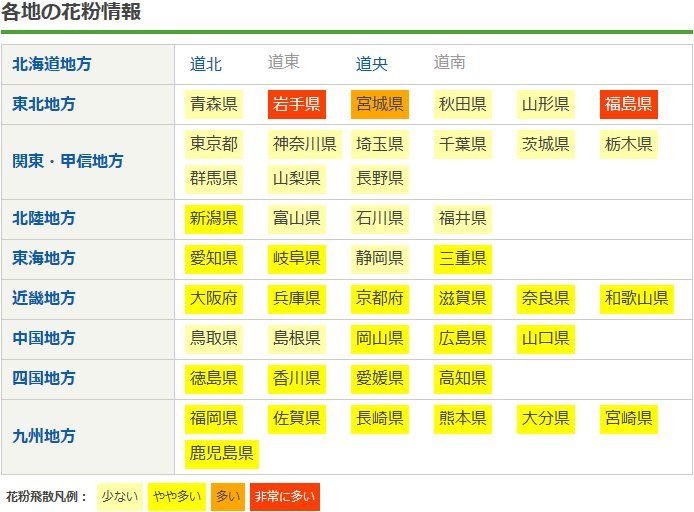694x512 pixels.
Task: Open 神奈川県 pollen information
Action: [305, 144]
